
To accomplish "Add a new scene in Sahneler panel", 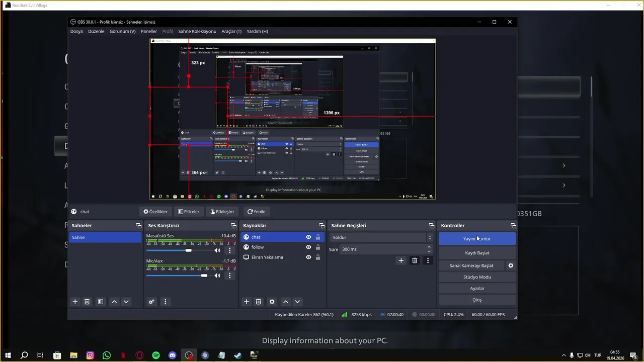I will point(75,302).
